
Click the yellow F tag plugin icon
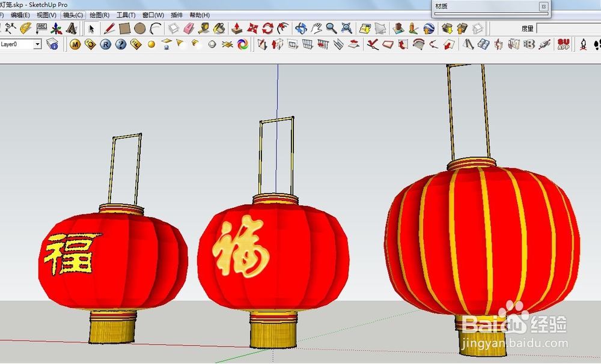tap(136, 44)
